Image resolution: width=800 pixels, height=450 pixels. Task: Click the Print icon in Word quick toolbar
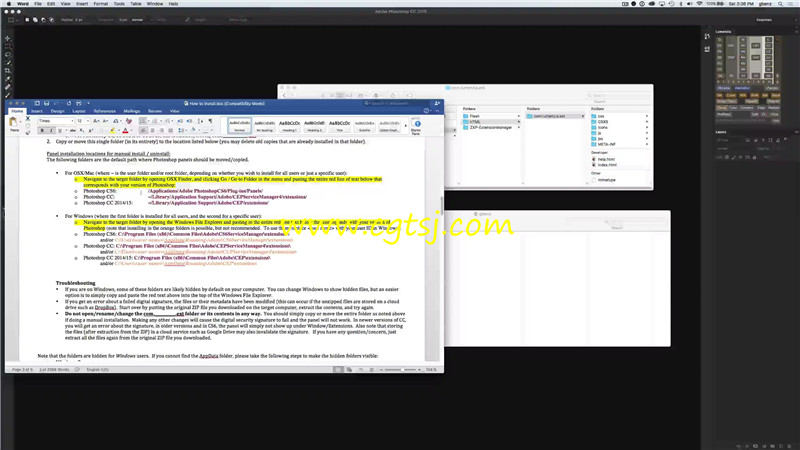pos(79,103)
